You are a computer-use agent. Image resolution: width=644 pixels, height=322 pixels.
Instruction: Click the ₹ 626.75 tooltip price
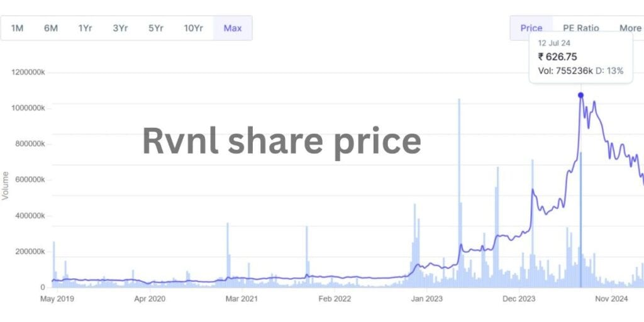click(x=558, y=57)
